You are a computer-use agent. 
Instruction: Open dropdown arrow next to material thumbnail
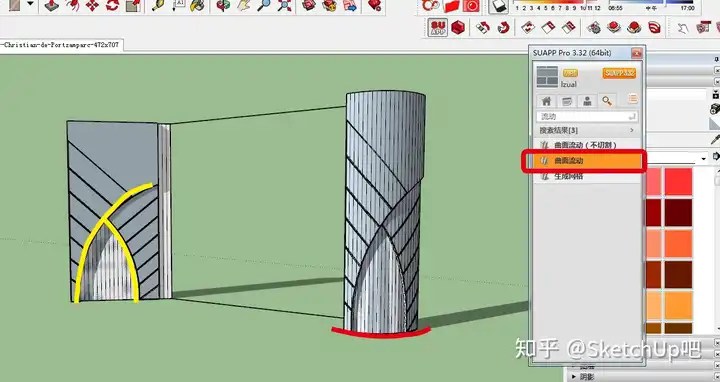(x=30, y=4)
